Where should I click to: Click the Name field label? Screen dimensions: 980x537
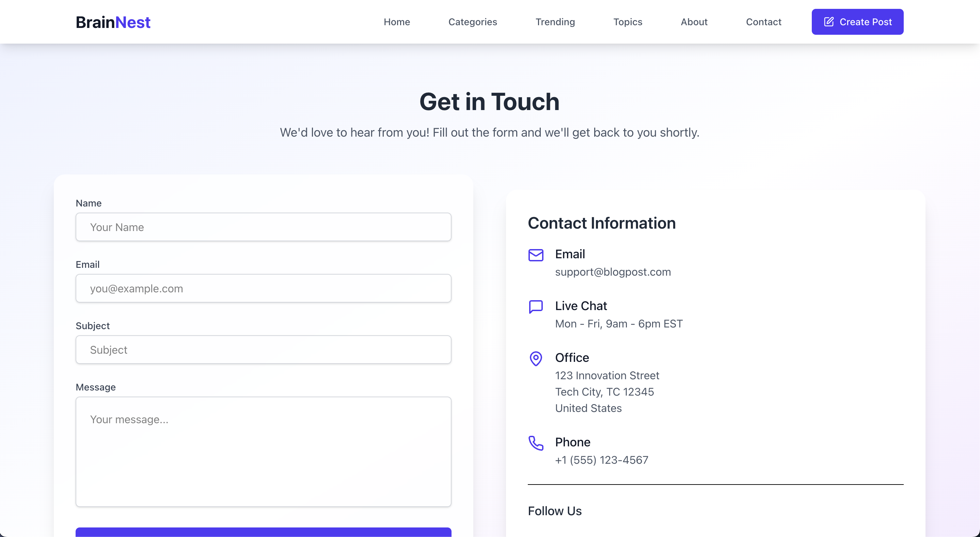89,203
